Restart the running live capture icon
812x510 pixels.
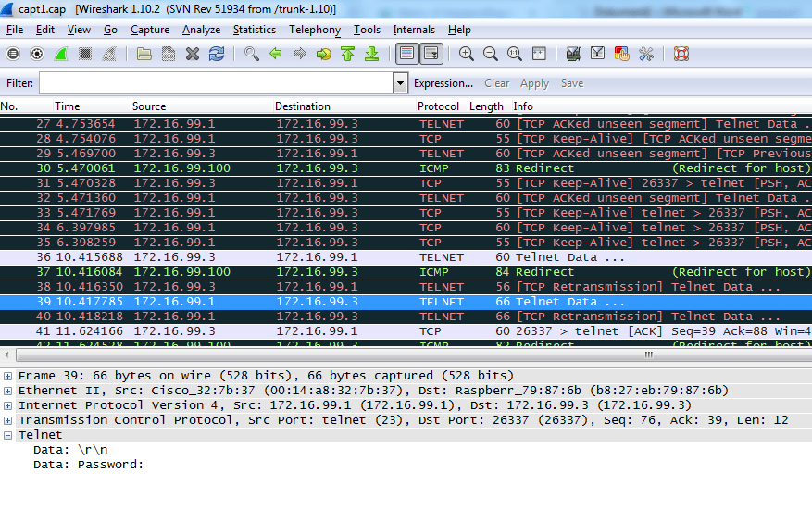tap(109, 54)
